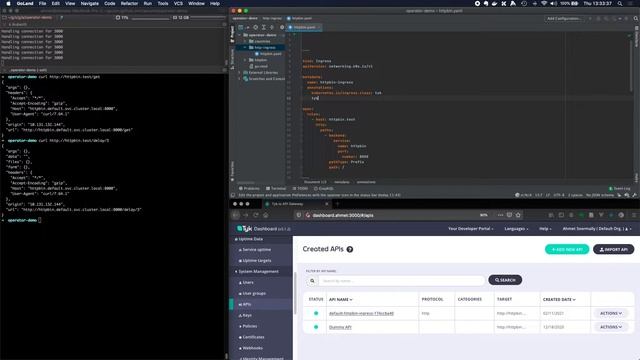Click the Search button

click(x=505, y=280)
